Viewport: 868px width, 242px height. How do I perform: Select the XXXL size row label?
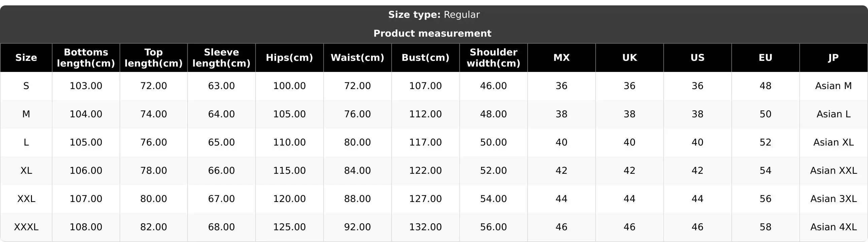(26, 227)
